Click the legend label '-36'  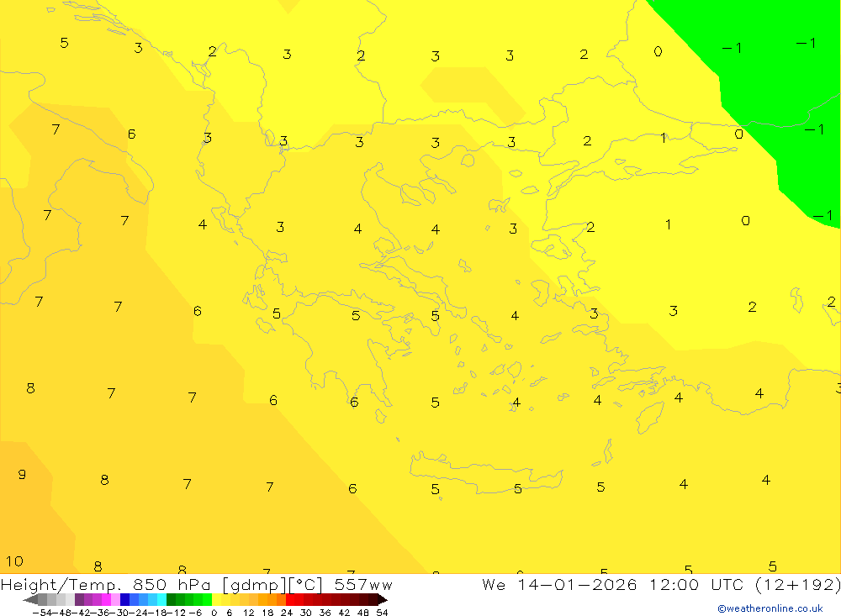tap(102, 613)
